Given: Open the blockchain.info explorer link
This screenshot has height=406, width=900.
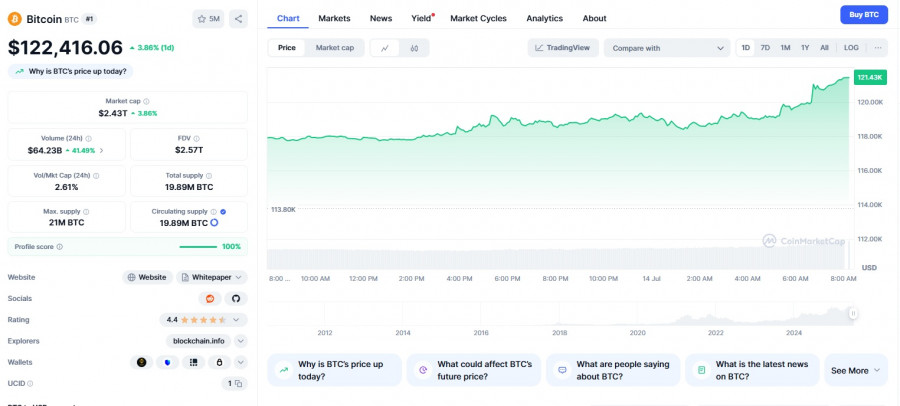Looking at the screenshot, I should (199, 341).
